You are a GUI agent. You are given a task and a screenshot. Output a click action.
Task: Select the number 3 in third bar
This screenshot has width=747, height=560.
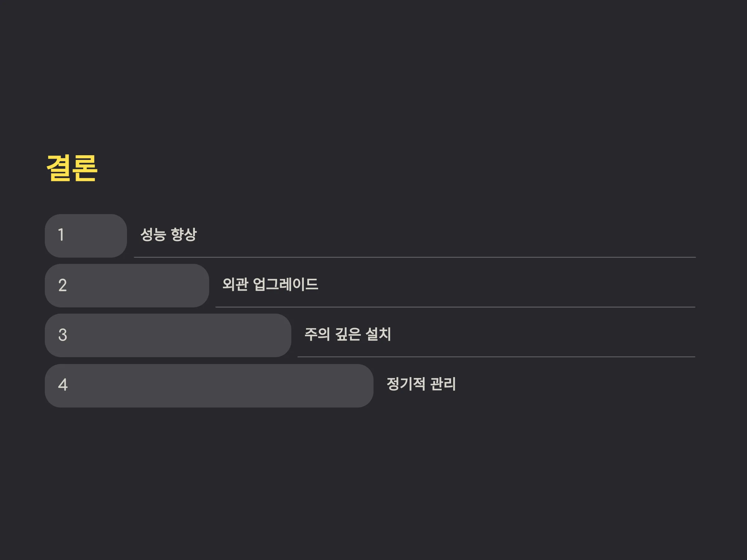pos(63,335)
